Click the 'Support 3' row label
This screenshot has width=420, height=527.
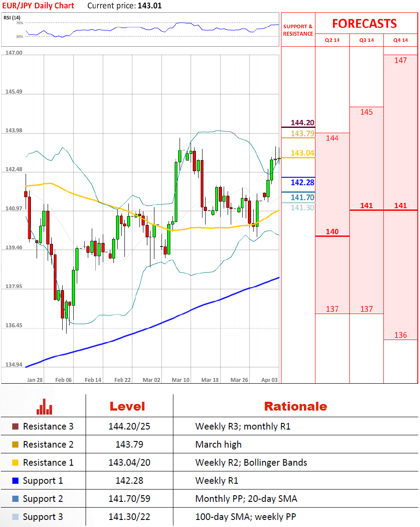point(43,517)
